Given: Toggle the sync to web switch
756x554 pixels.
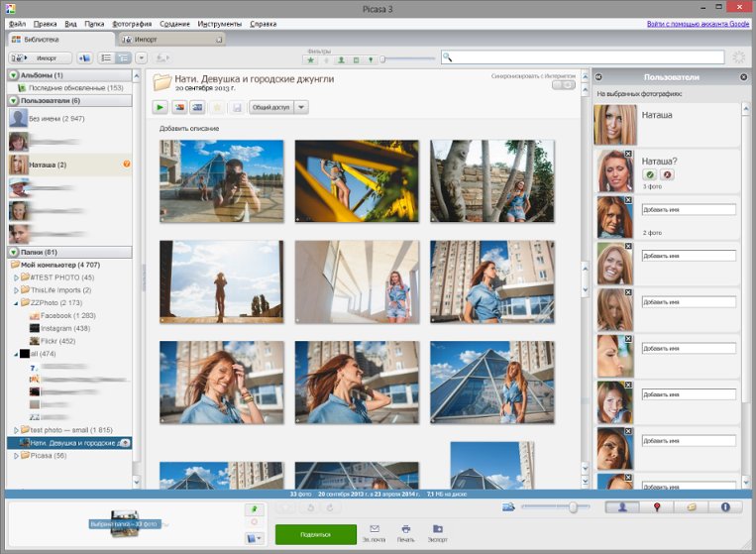Looking at the screenshot, I should (563, 85).
